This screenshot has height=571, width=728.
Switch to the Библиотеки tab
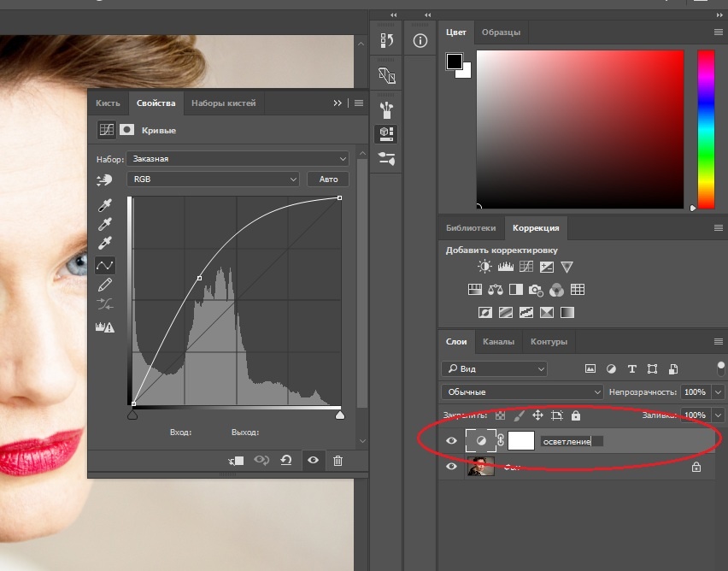[471, 228]
